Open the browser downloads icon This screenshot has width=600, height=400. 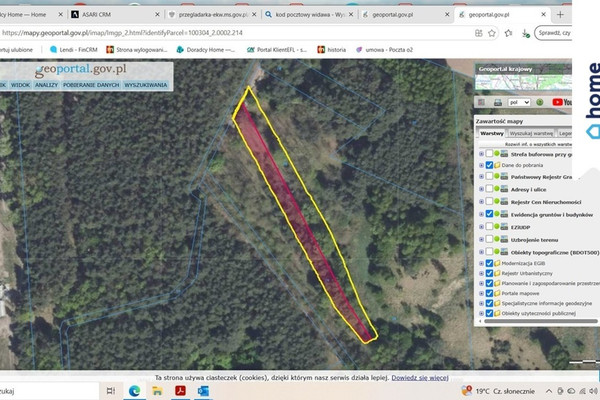point(526,34)
